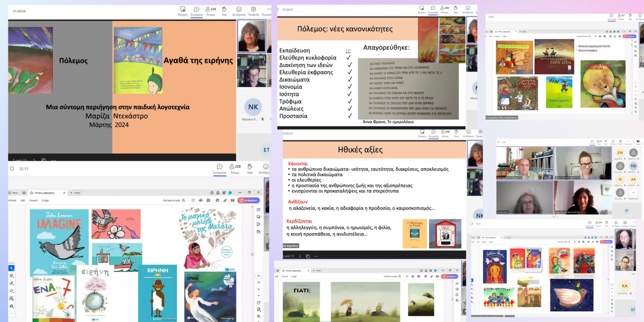The image size is (644, 322).
Task: Click the zoom-in magnifier in the 32:13 Acrobat right rail
Action: pyautogui.click(x=258, y=316)
